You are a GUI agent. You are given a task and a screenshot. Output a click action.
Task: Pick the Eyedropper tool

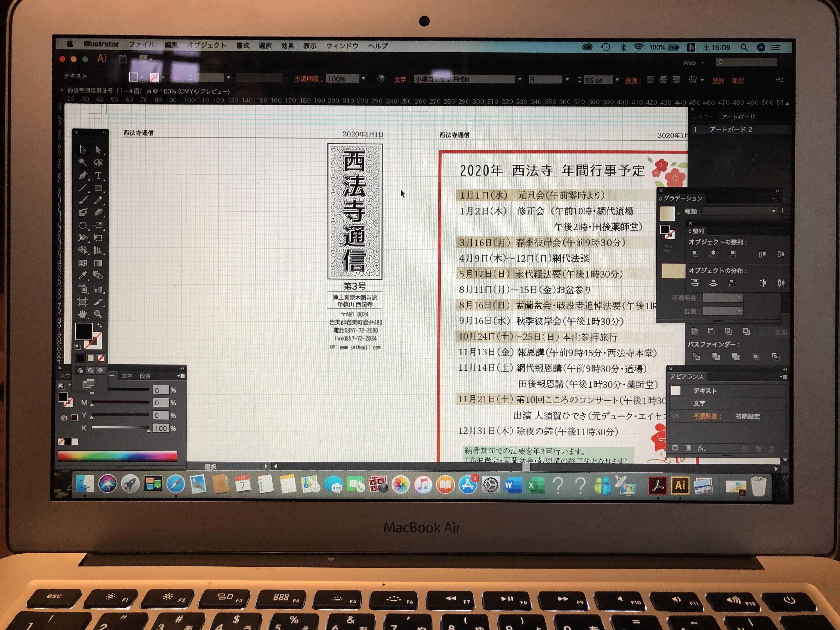click(83, 276)
